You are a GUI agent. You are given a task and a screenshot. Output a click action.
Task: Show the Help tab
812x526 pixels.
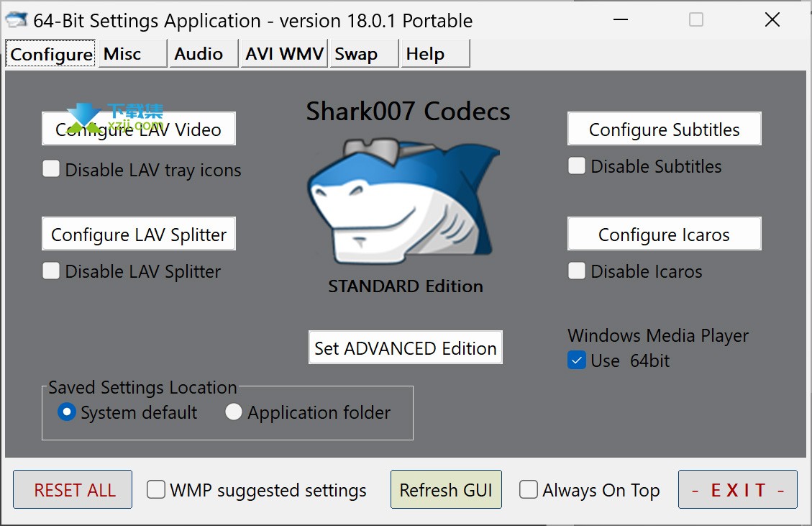[x=435, y=53]
